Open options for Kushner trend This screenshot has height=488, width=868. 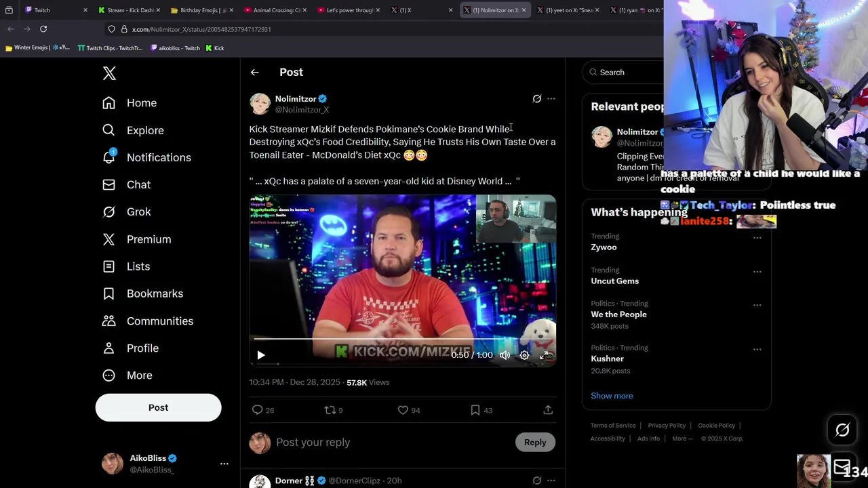pos(757,349)
